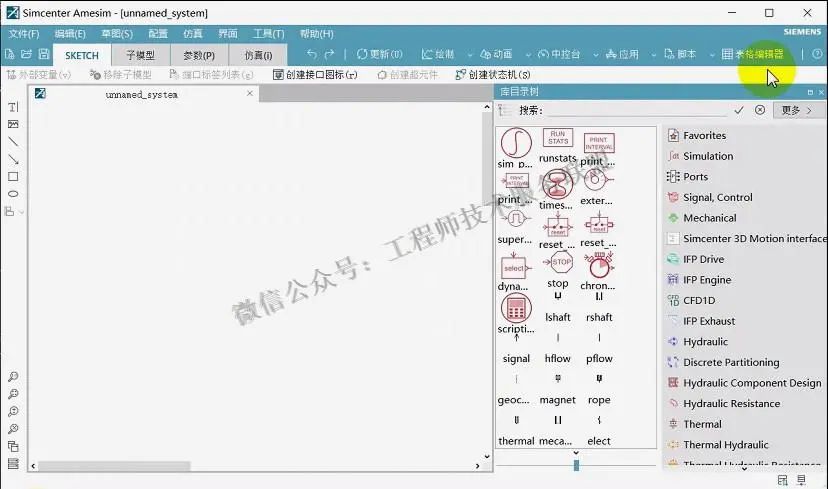The width and height of the screenshot is (828, 489).
Task: Open the 工具(T) menu
Action: pos(268,34)
